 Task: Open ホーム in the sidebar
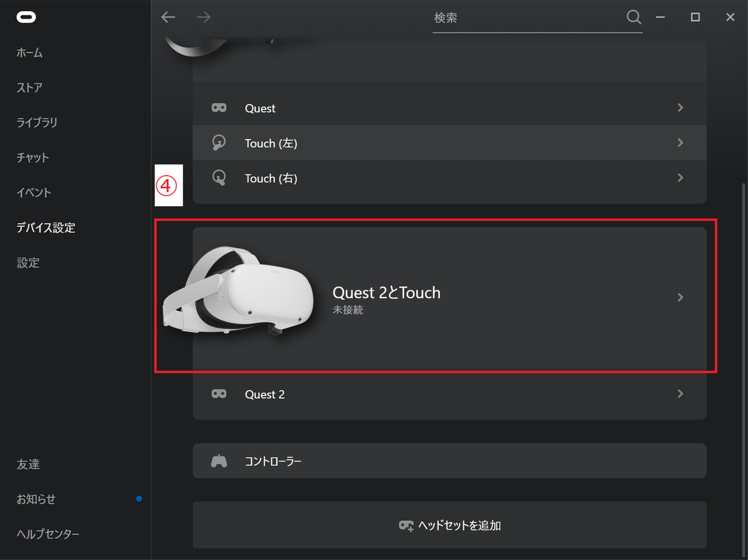click(29, 53)
